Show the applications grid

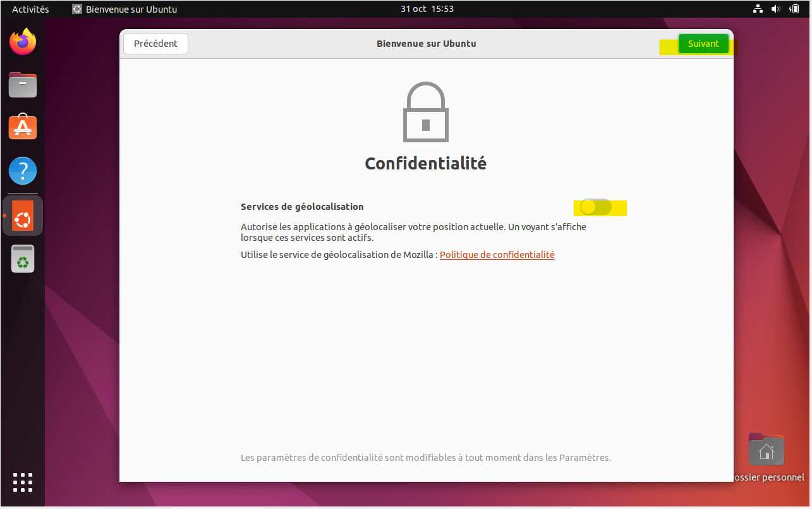click(23, 482)
